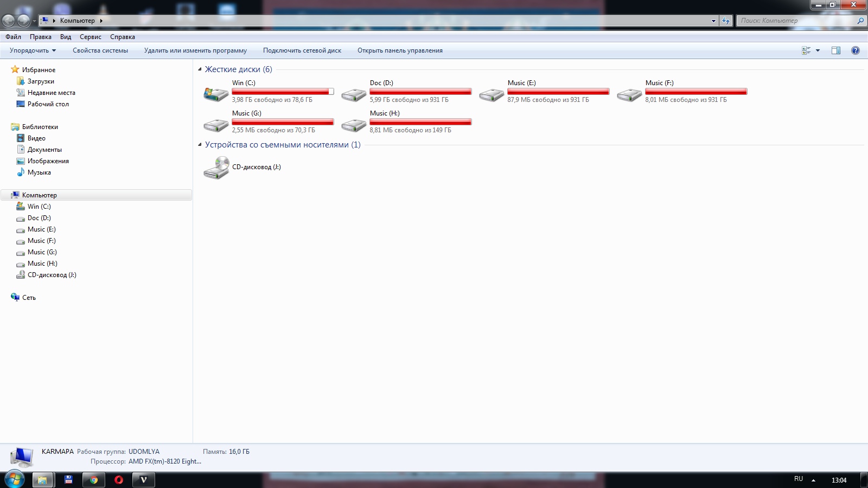
Task: Click the Opera icon in taskbar
Action: (119, 480)
